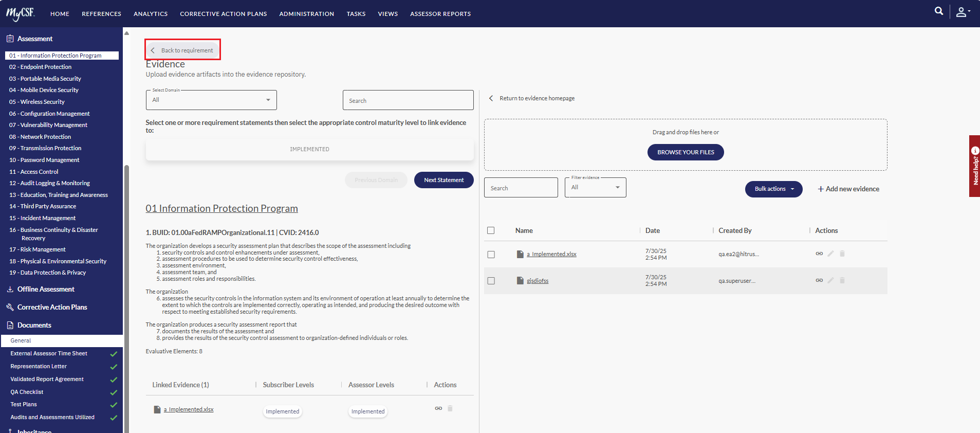Check the gjsdiofss row checkbox
The image size is (980, 433).
[491, 281]
